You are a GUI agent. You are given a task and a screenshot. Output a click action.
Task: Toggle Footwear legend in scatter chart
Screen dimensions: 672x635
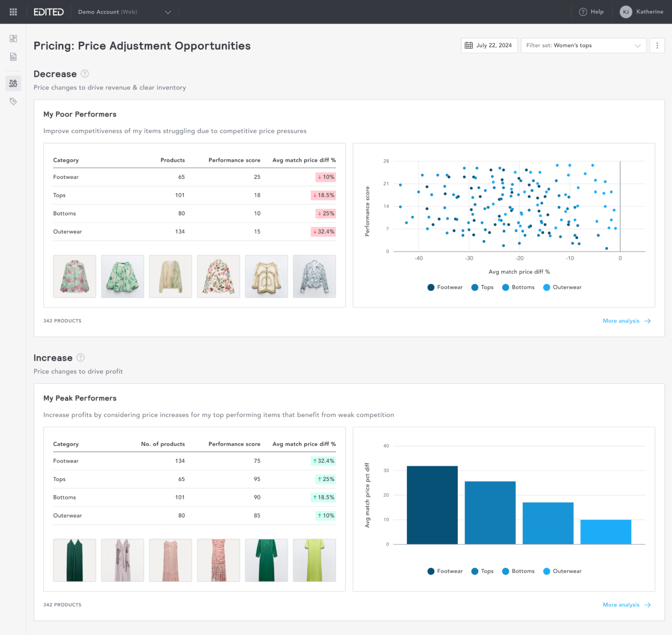click(445, 288)
